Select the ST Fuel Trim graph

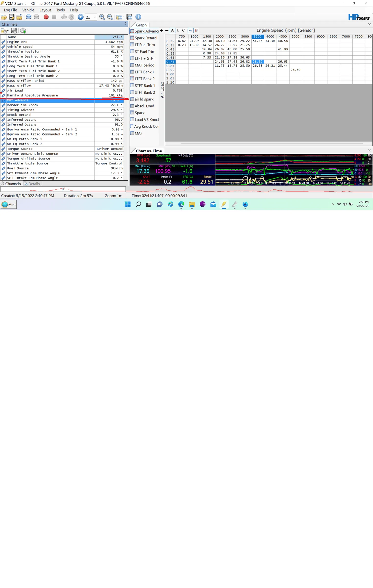[x=143, y=52]
